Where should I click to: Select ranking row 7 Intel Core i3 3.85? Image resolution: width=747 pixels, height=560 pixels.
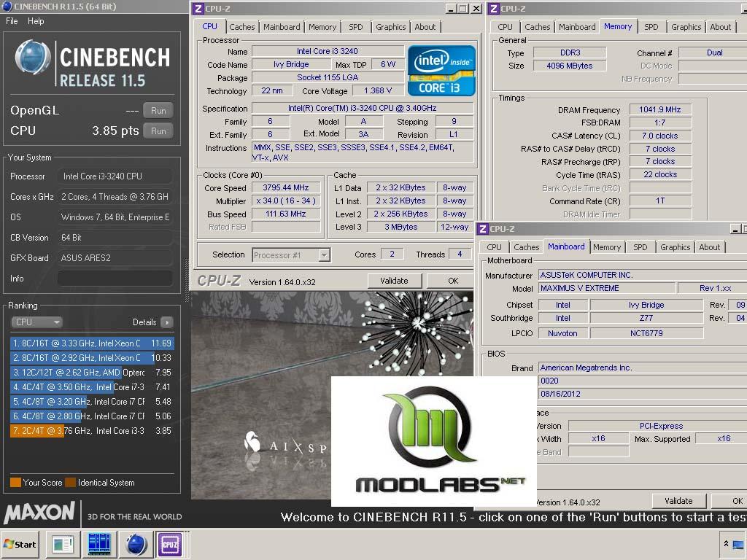[x=92, y=431]
